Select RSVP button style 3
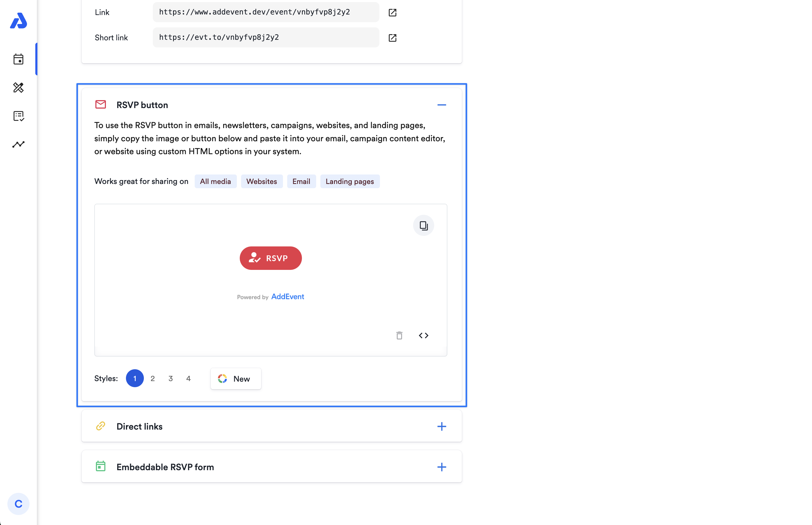The width and height of the screenshot is (812, 525). pyautogui.click(x=170, y=378)
